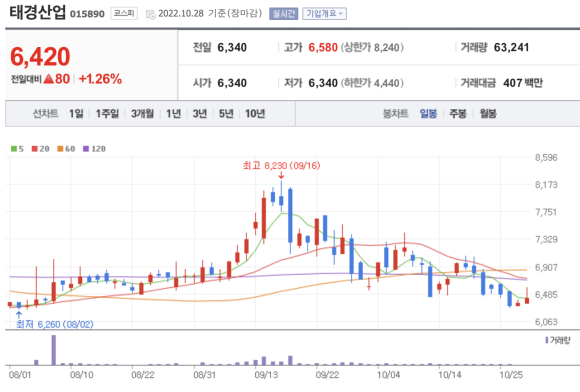Select the 1일 line chart tab
This screenshot has height=392, width=580.
76,114
